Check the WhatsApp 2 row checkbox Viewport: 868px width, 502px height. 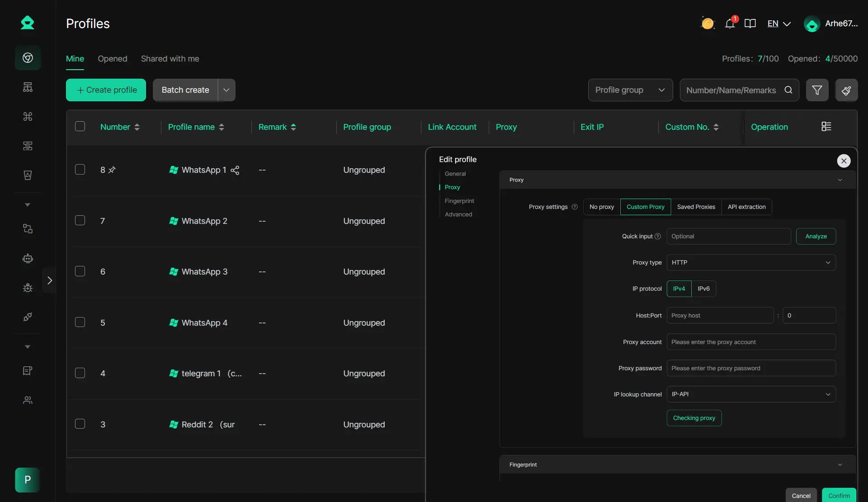click(80, 221)
